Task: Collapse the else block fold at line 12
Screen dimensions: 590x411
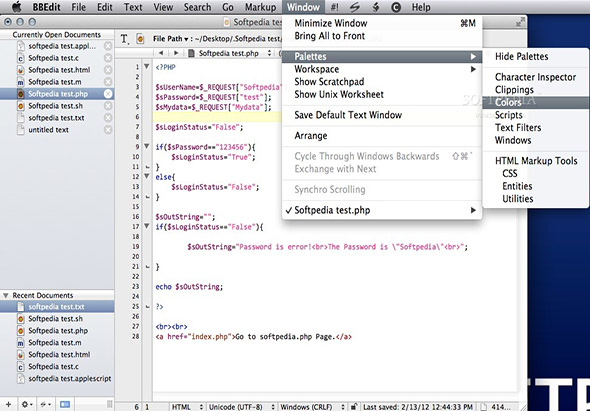Action: [x=147, y=176]
